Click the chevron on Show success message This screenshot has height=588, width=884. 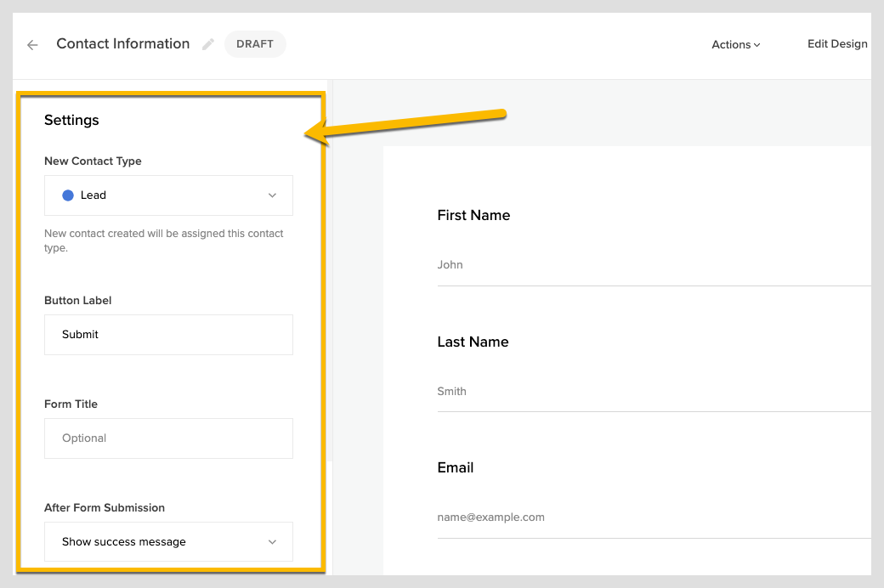[x=272, y=541]
